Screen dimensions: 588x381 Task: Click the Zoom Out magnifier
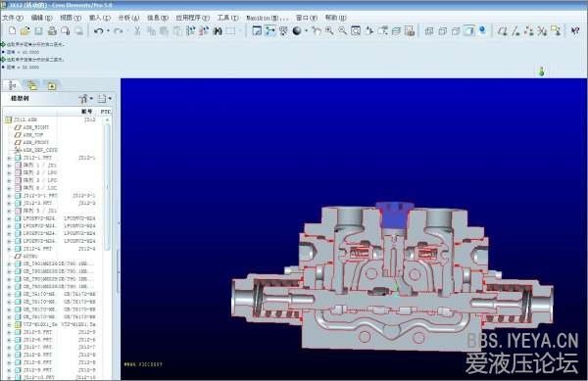pyautogui.click(x=342, y=31)
